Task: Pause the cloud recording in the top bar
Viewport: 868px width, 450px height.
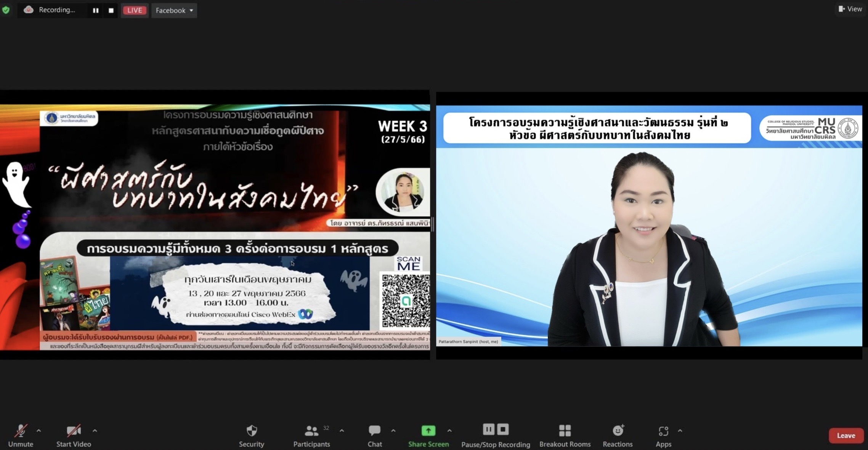Action: click(96, 11)
